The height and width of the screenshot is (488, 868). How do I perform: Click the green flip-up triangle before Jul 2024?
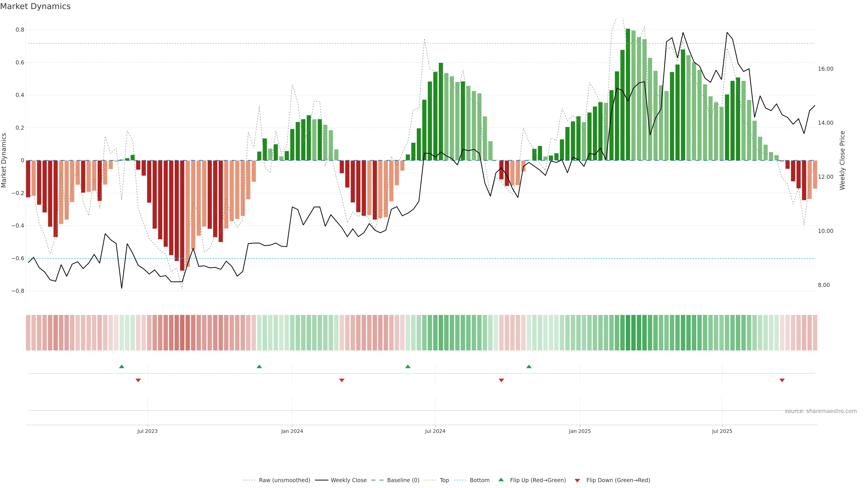(408, 366)
